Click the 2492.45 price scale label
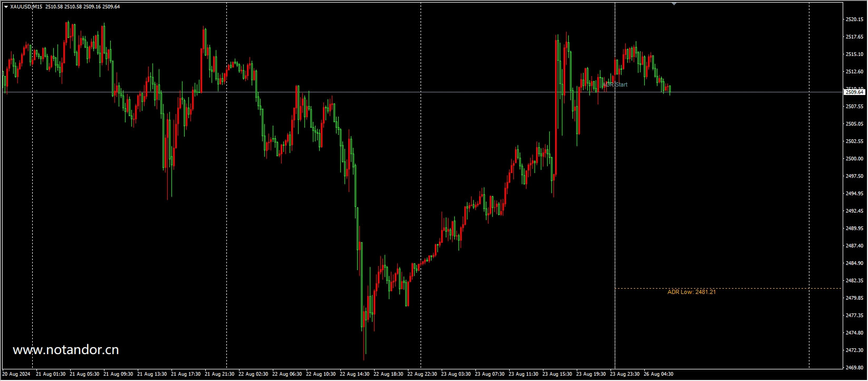Viewport: 868px width, 381px height. coord(854,211)
